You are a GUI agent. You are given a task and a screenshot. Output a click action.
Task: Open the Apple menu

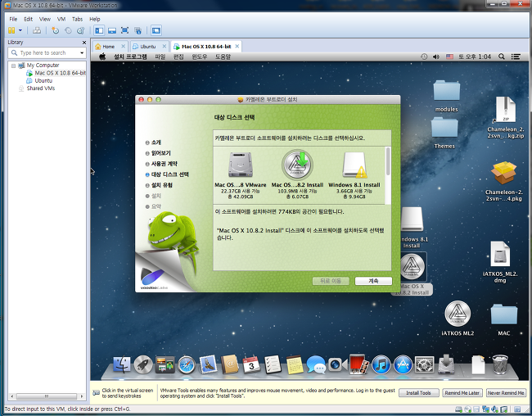(x=102, y=57)
